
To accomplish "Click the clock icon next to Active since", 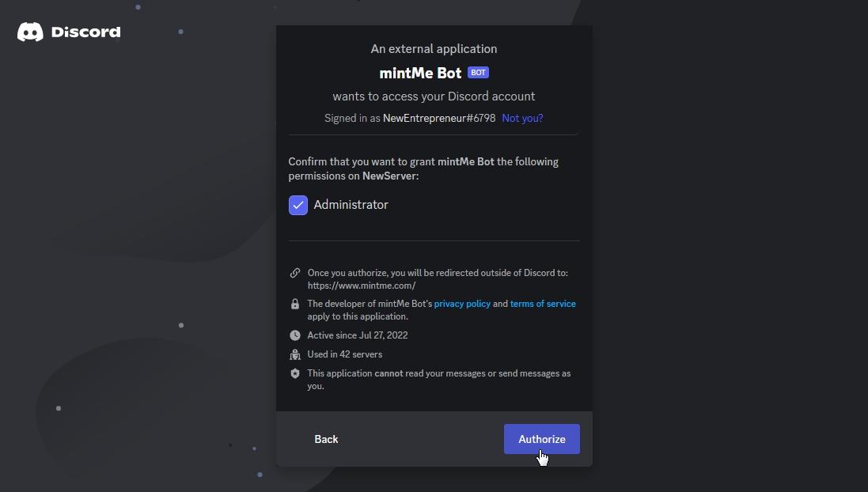I will point(295,335).
